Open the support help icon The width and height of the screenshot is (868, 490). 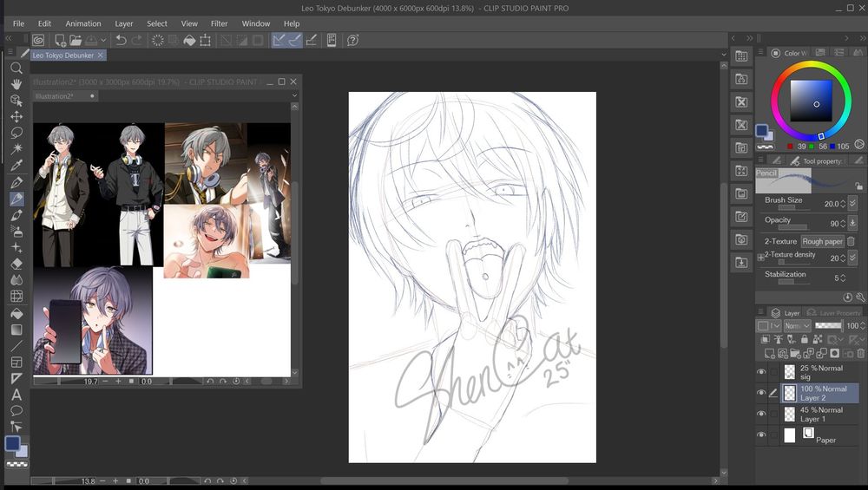pyautogui.click(x=352, y=41)
